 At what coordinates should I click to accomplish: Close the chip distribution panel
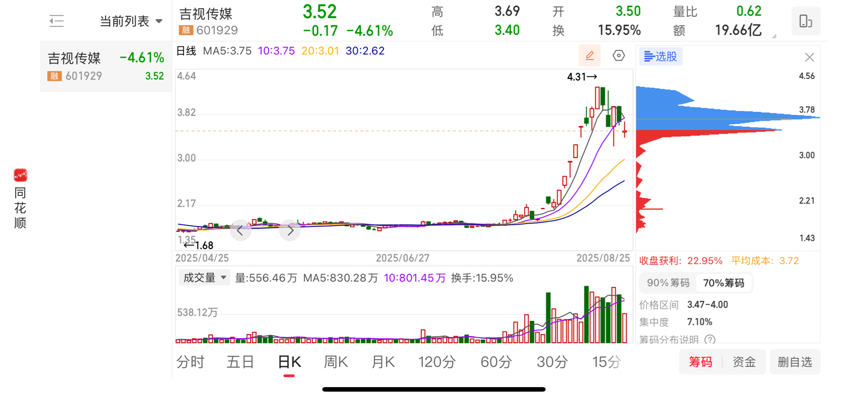(x=809, y=57)
